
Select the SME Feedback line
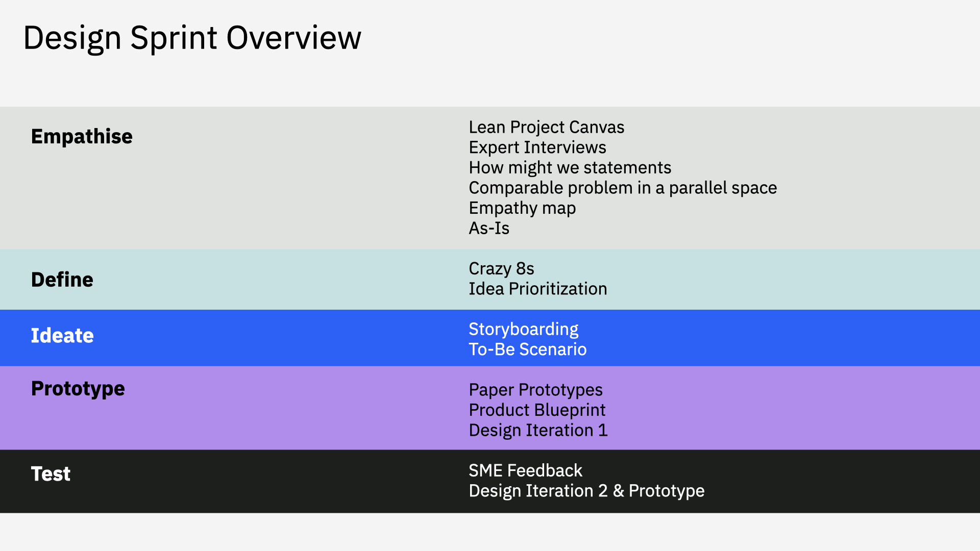coord(525,471)
